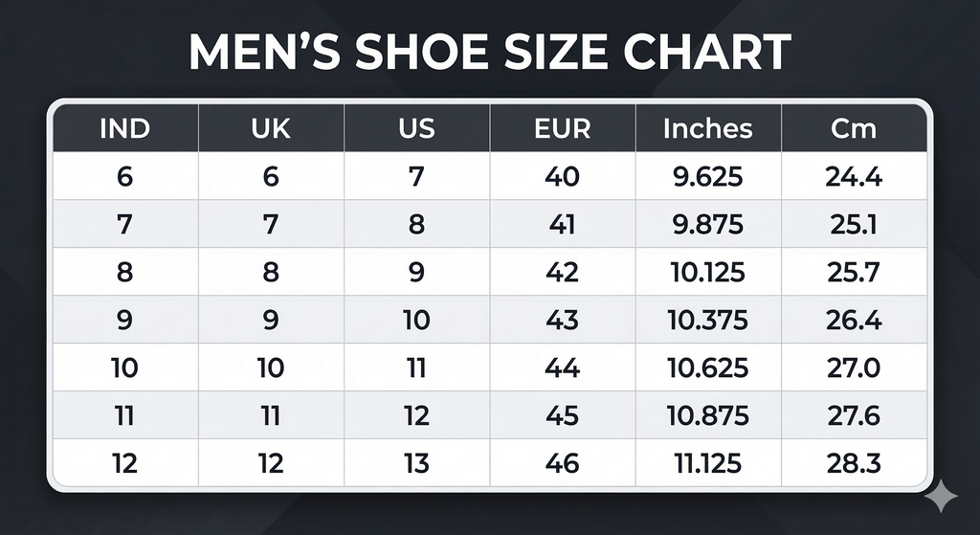Click the Inches column header

[x=708, y=129]
